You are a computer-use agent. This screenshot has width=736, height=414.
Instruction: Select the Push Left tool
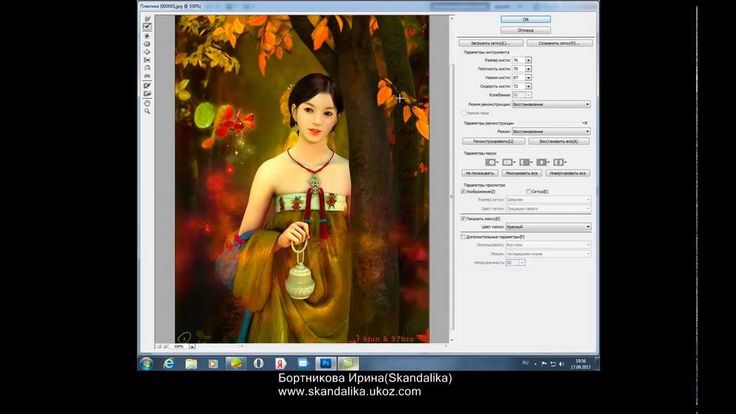click(x=147, y=60)
